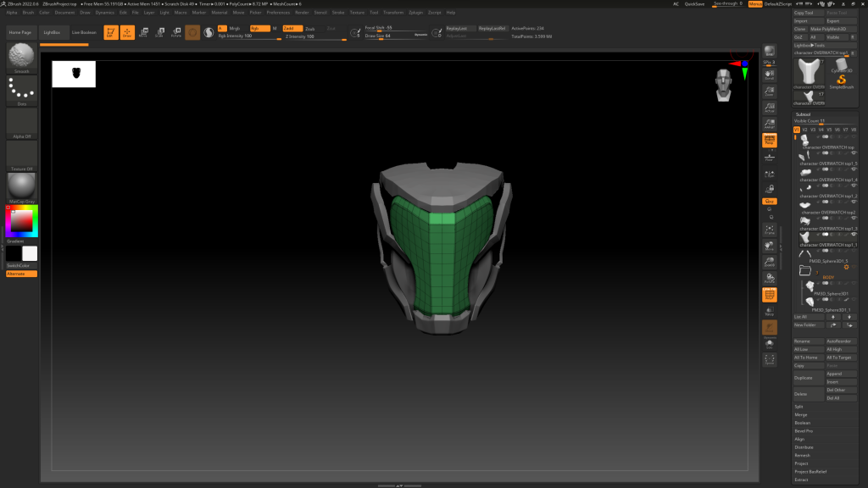
Task: Collapse the BODY folder in subtool list
Action: pos(805,270)
